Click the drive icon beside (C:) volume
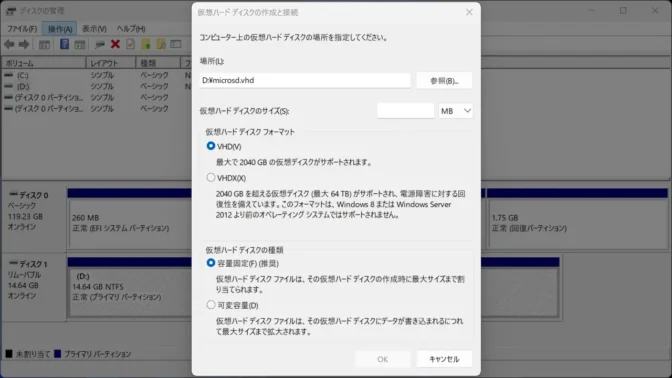Viewport: 672px width, 378px height. tap(8, 75)
